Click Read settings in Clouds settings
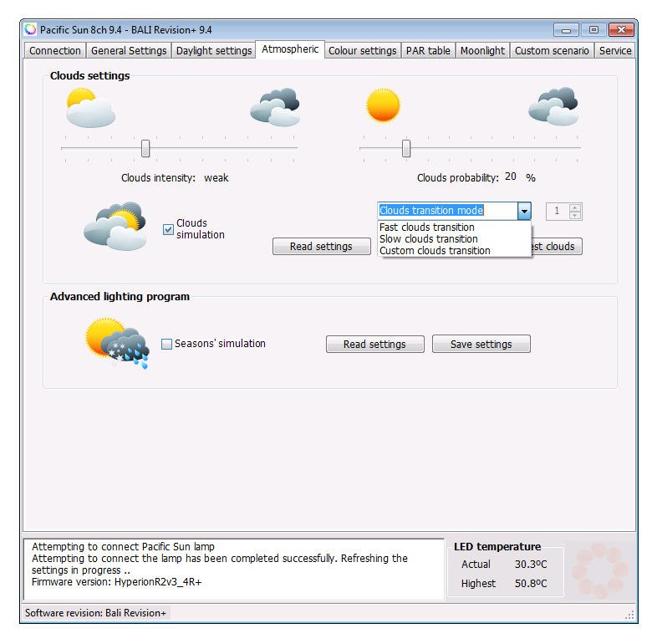The image size is (657, 644). pyautogui.click(x=321, y=247)
